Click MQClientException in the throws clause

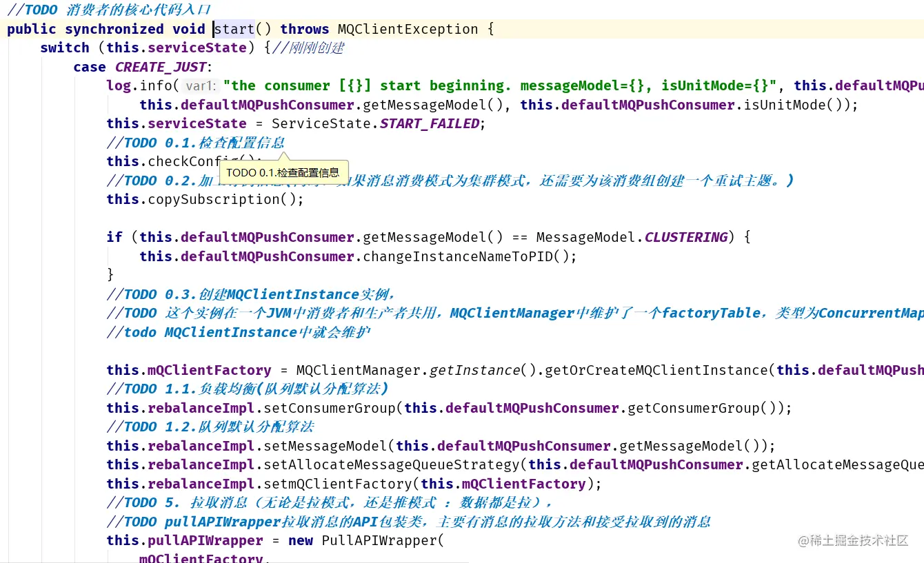408,29
